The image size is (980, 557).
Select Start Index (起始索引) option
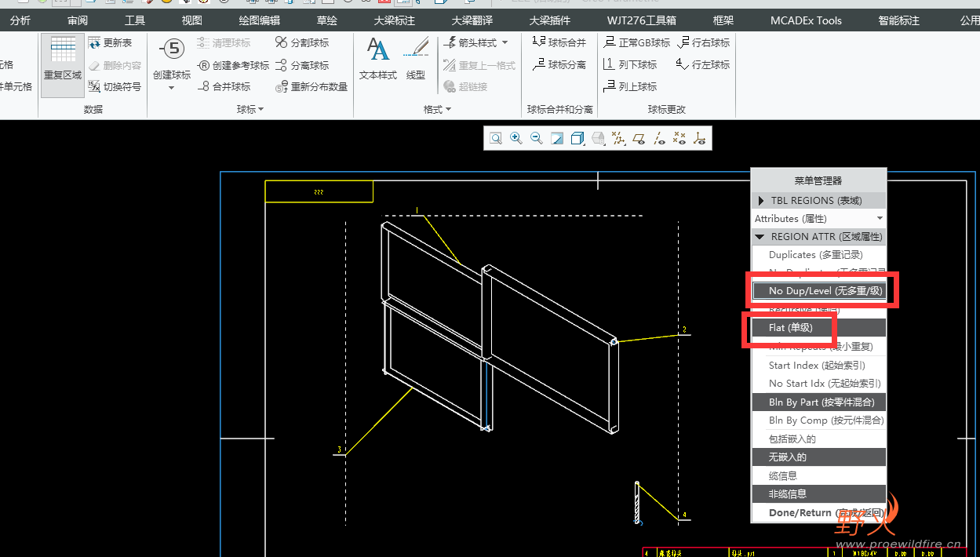[818, 366]
